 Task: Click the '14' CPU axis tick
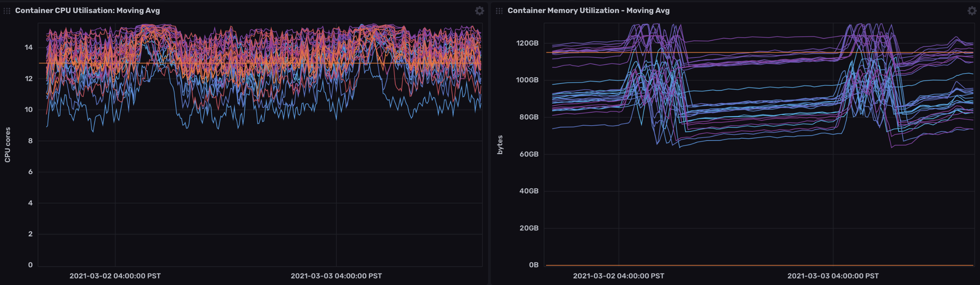click(x=29, y=47)
